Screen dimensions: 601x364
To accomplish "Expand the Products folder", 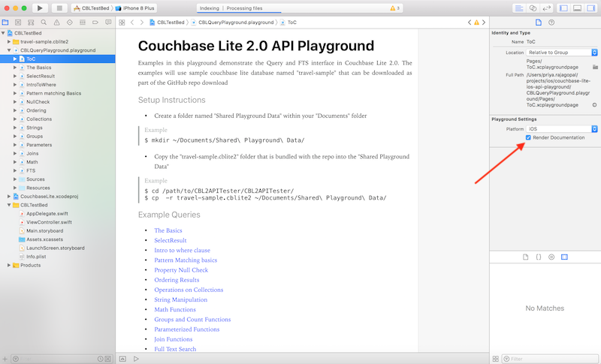I will coord(9,265).
